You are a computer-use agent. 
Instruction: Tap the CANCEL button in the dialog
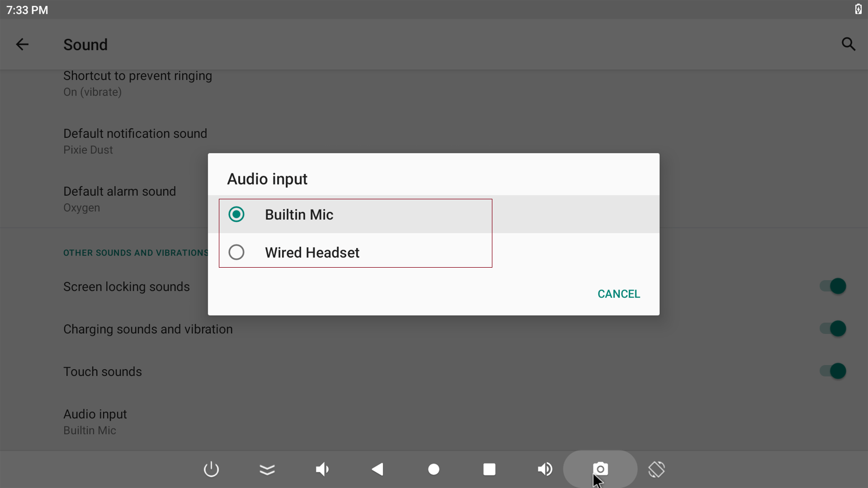click(618, 293)
